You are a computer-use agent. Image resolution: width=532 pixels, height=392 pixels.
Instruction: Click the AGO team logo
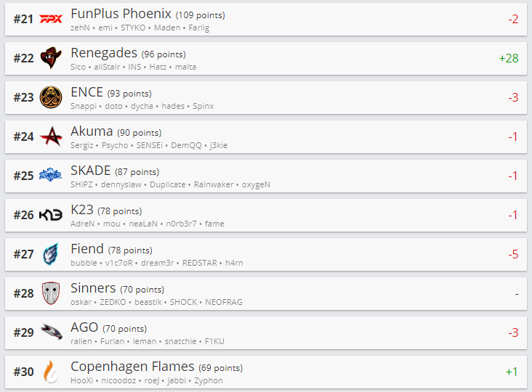tap(51, 332)
